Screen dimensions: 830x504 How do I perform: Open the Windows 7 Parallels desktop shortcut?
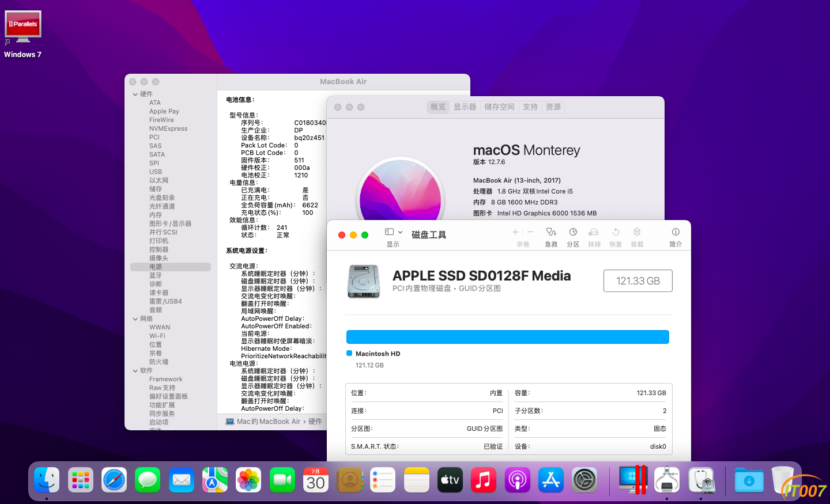(23, 35)
